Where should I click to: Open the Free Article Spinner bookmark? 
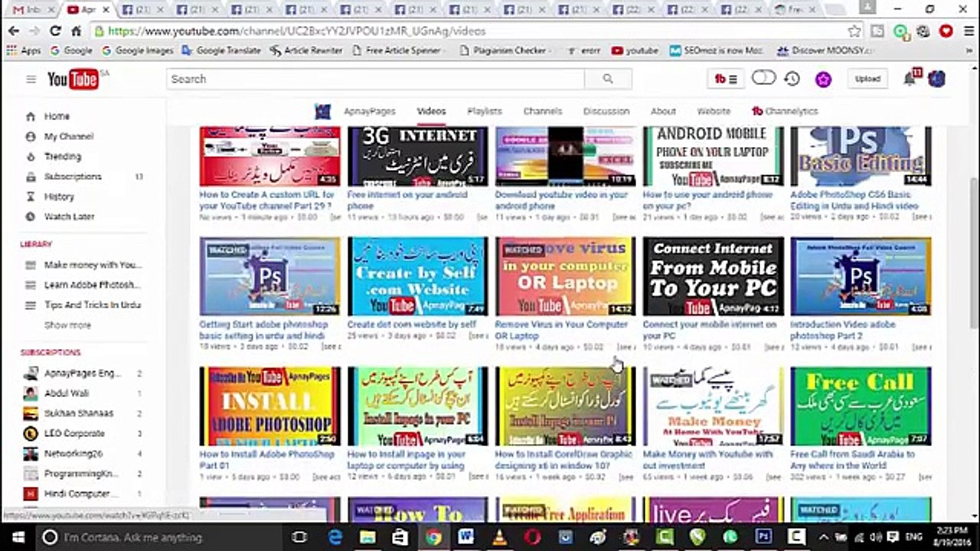coord(398,51)
